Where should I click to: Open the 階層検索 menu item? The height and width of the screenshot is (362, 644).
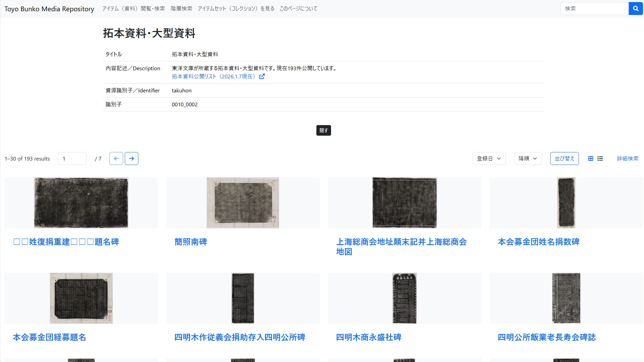tap(181, 9)
